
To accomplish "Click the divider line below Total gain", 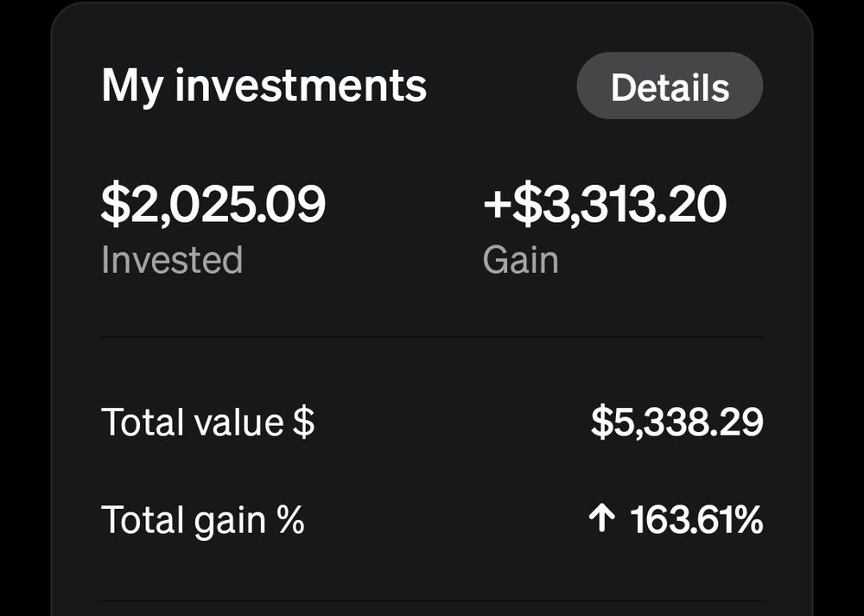I will (432, 600).
